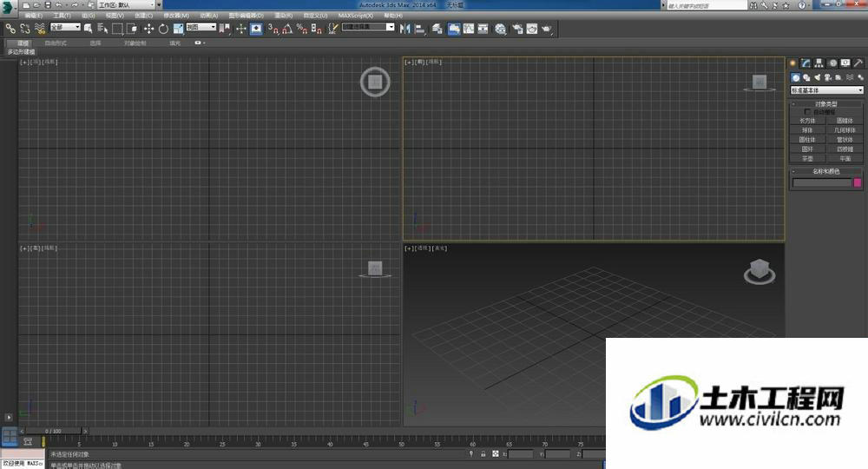Viewport: 868px width, 469px height.
Task: Toggle Percent Snap
Action: (x=302, y=29)
